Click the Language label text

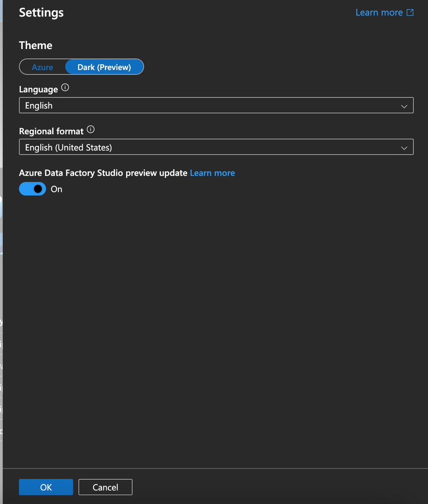(38, 89)
